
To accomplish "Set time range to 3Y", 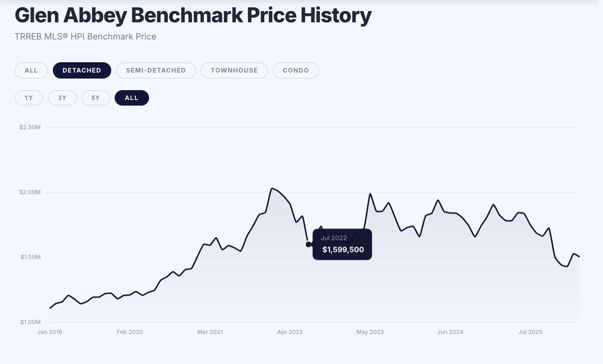I will pos(62,98).
